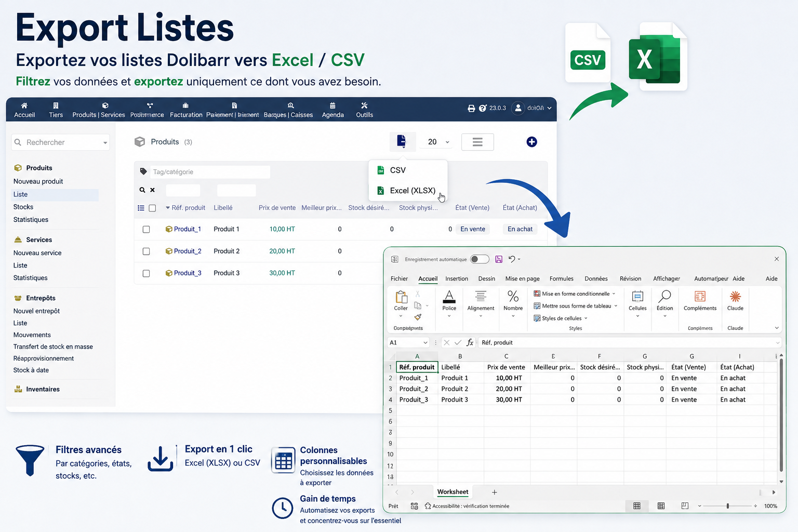Image resolution: width=798 pixels, height=532 pixels.
Task: Switch to the Données ribbon tab
Action: 596,279
